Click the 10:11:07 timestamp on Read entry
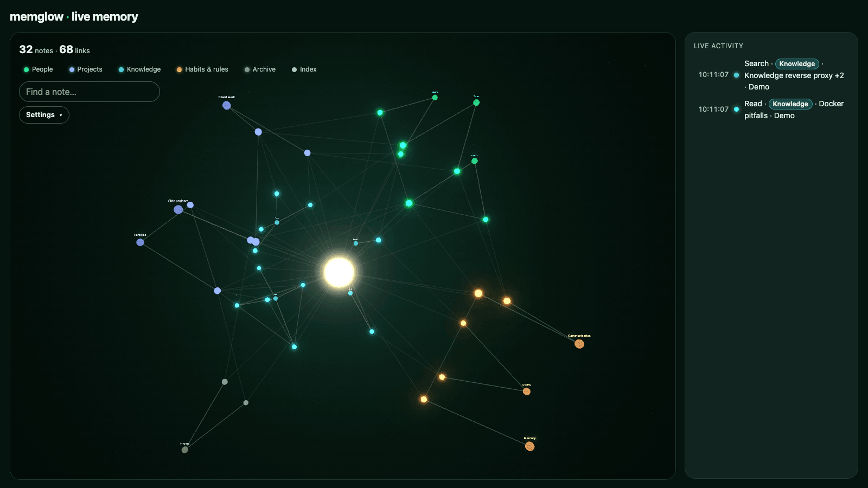Viewport: 868px width, 488px height. pos(713,110)
